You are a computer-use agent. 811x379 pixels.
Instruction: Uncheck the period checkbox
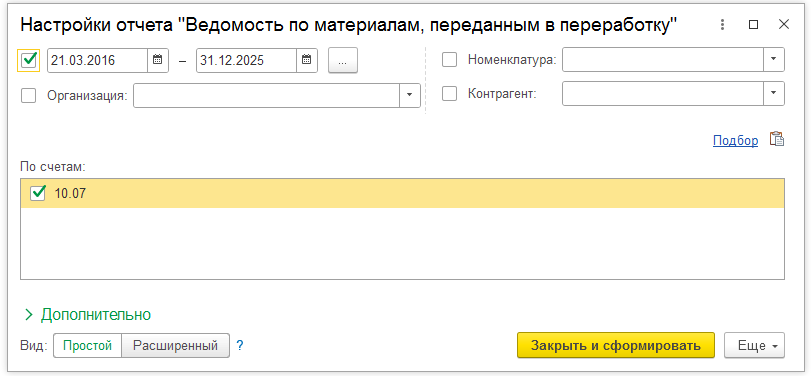[28, 60]
